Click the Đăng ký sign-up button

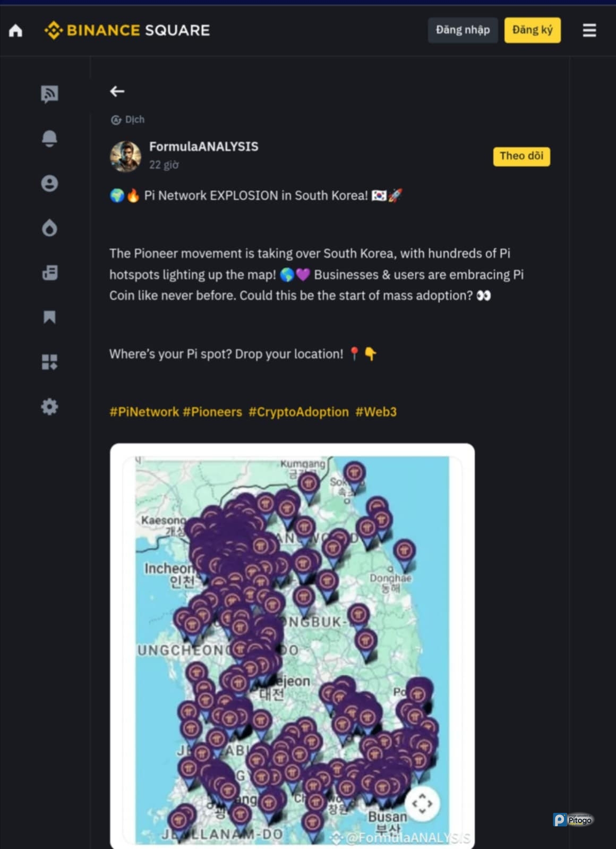point(532,30)
